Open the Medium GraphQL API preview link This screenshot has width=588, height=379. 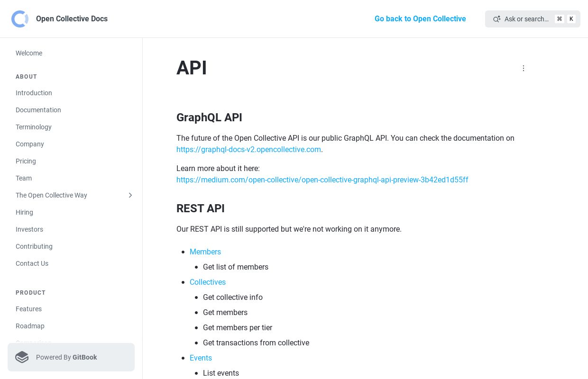(x=322, y=180)
